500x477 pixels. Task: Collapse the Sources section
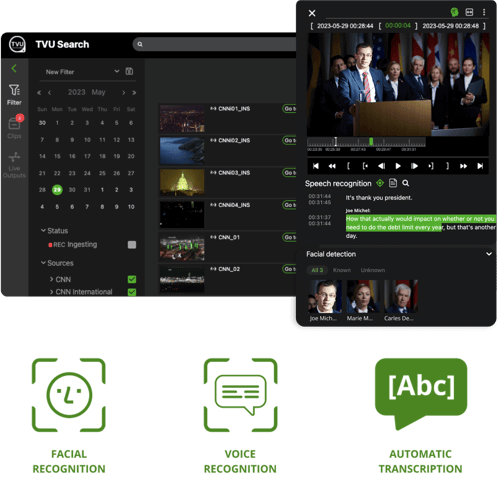(43, 263)
